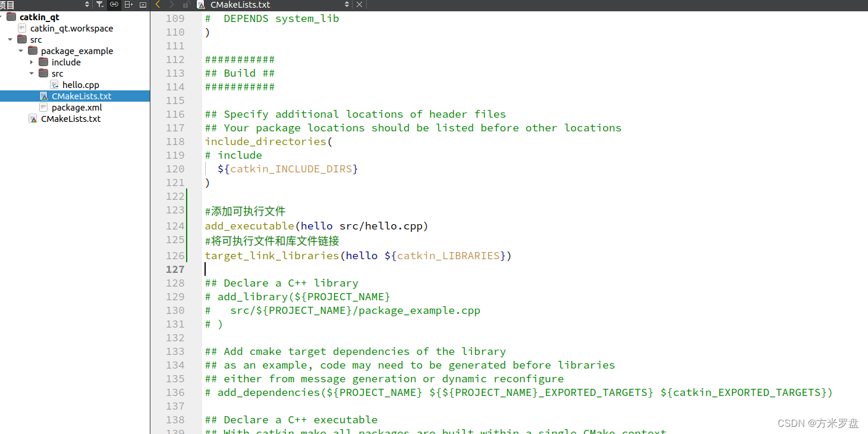Click the yellow Go Back navigation arrow
This screenshot has width=868, height=434.
tap(157, 5)
